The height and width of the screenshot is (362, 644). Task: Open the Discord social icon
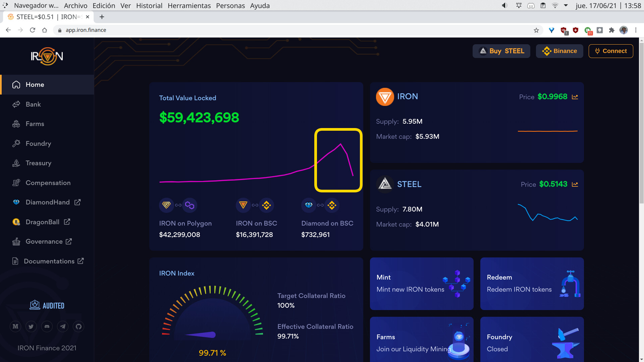pos(47,326)
